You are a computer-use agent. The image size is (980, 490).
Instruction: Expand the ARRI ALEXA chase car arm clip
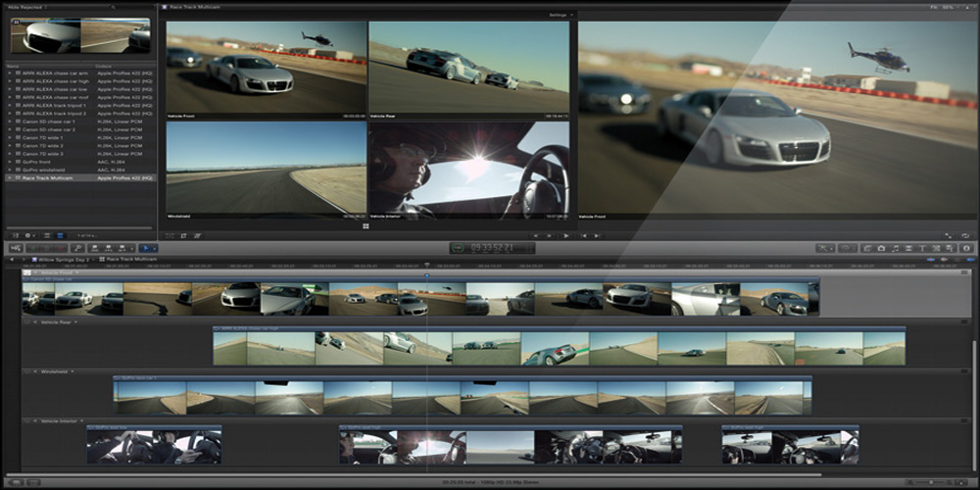coord(10,73)
